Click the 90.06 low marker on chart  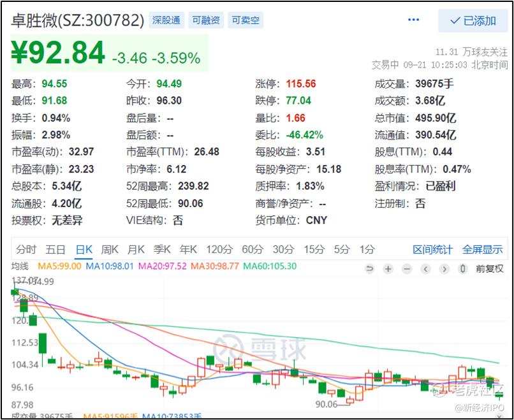click(x=326, y=404)
